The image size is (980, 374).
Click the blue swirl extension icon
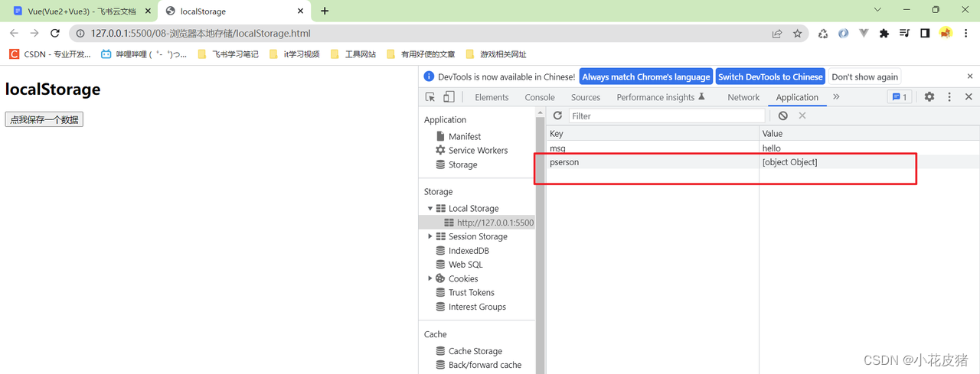pyautogui.click(x=843, y=34)
